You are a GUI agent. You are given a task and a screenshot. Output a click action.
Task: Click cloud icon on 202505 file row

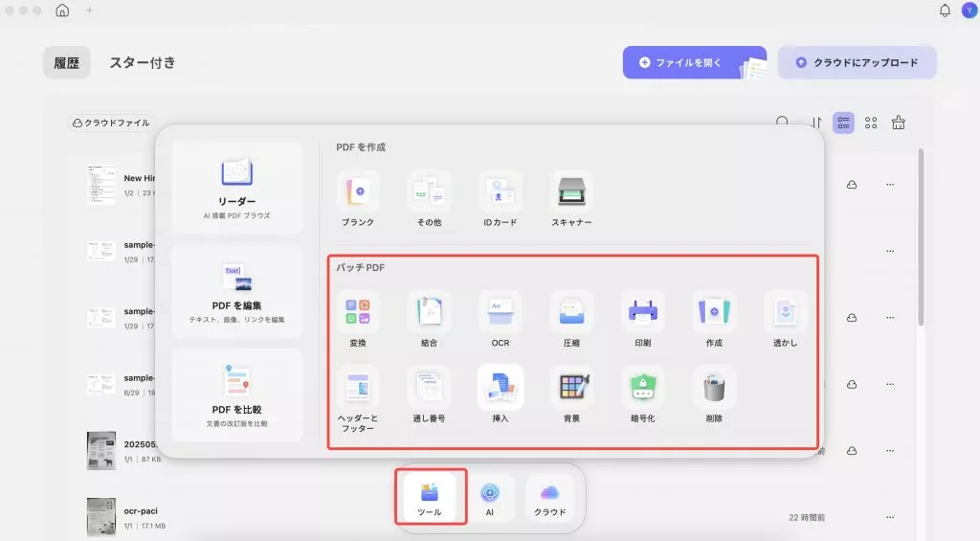(851, 450)
